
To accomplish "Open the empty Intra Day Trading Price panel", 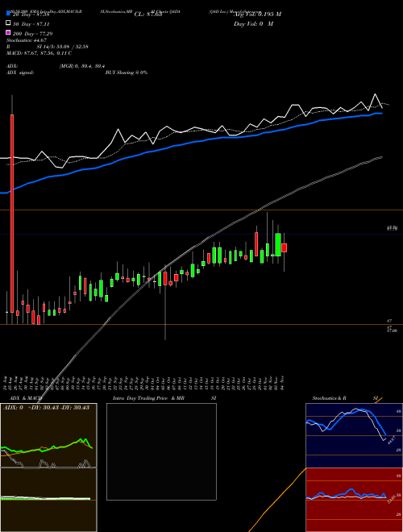I will click(x=161, y=451).
